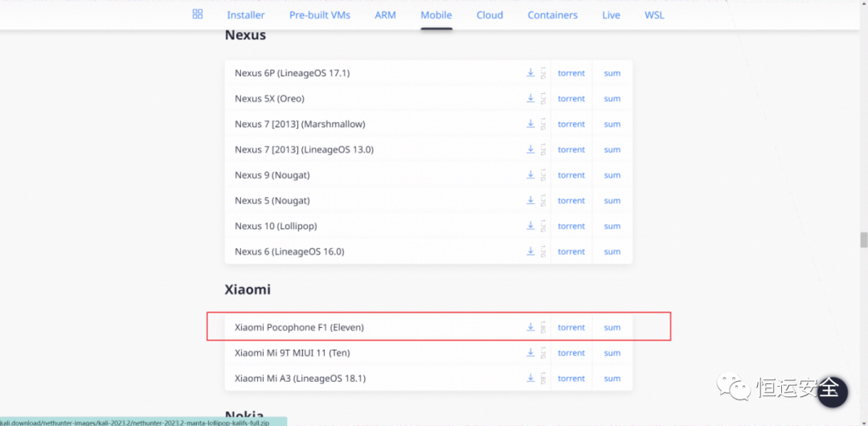The image size is (868, 426).
Task: Open the Containers tab
Action: 552,15
